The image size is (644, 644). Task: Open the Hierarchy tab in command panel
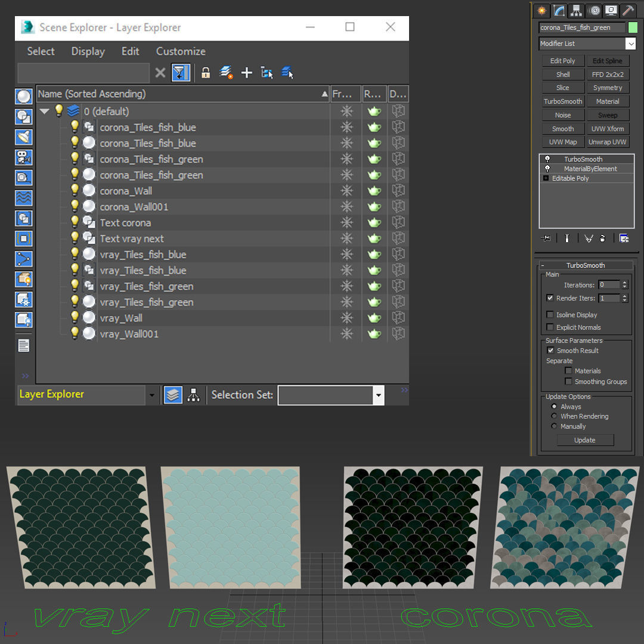point(576,10)
